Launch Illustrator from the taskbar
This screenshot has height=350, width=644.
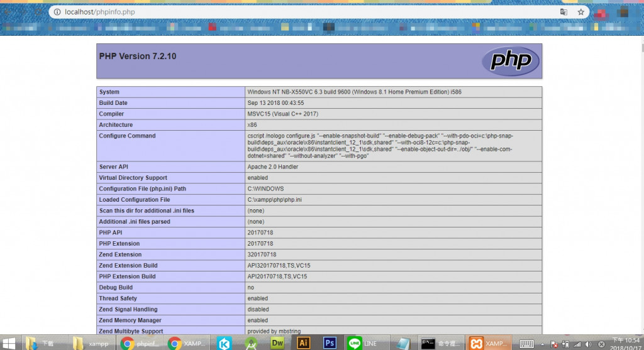tap(303, 343)
